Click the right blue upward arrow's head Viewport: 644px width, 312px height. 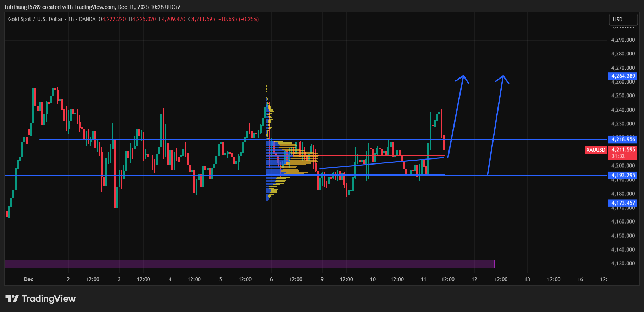[502, 77]
